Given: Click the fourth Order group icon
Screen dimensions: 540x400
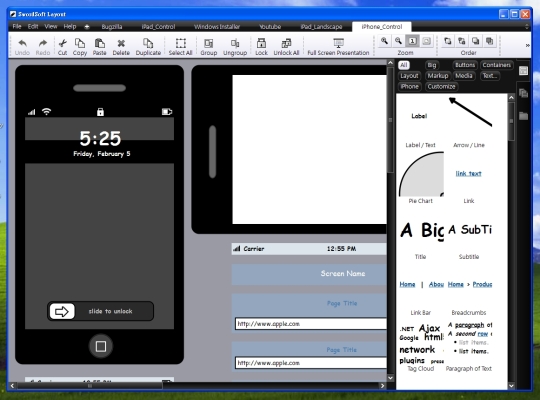Looking at the screenshot, I should [x=489, y=41].
